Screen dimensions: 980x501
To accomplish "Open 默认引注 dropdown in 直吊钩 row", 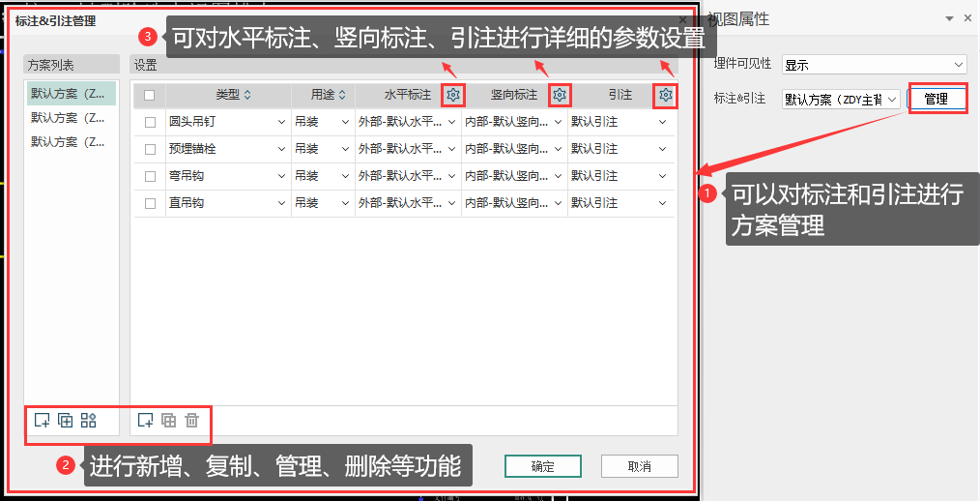I will point(662,203).
